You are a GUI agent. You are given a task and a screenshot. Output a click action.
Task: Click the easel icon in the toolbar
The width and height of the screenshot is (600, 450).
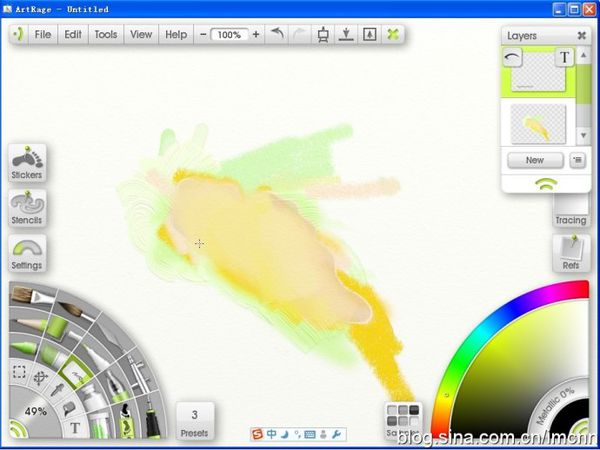(x=323, y=34)
